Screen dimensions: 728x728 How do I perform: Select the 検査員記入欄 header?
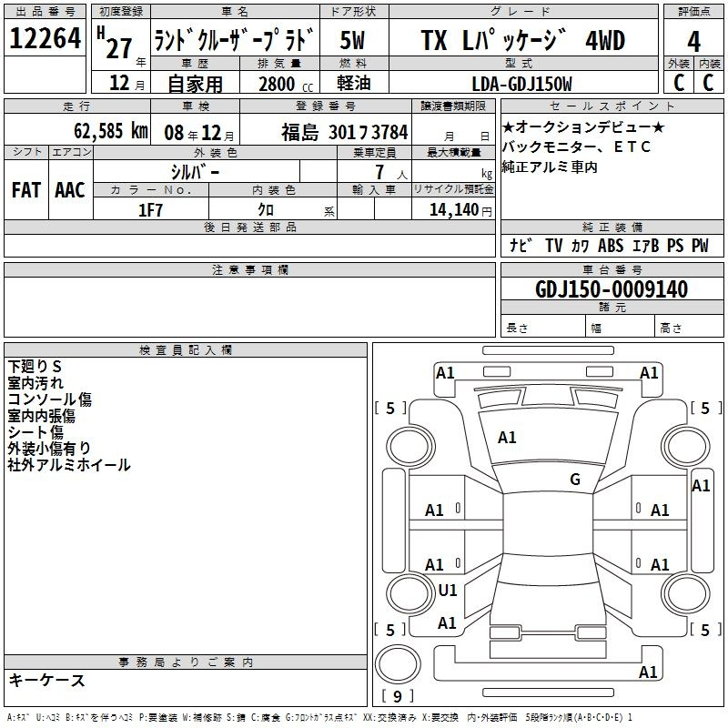pyautogui.click(x=186, y=350)
